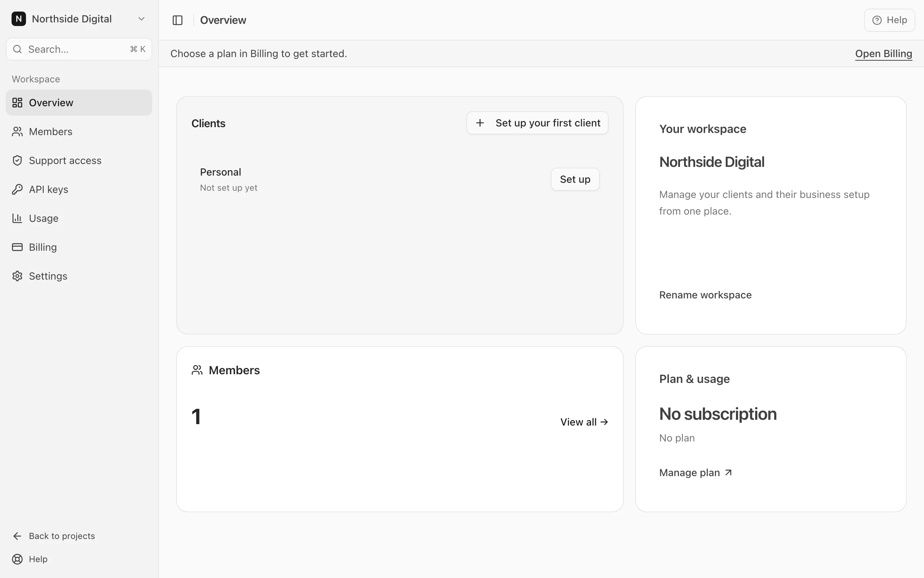Click the "Choose a plan in Billing" banner text
This screenshot has height=578, width=924.
258,53
